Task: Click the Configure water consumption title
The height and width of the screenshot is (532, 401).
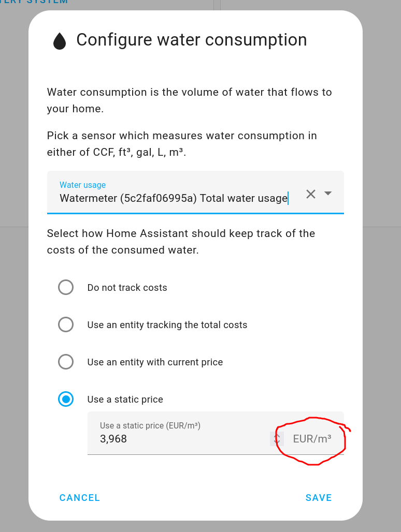Action: 192,40
